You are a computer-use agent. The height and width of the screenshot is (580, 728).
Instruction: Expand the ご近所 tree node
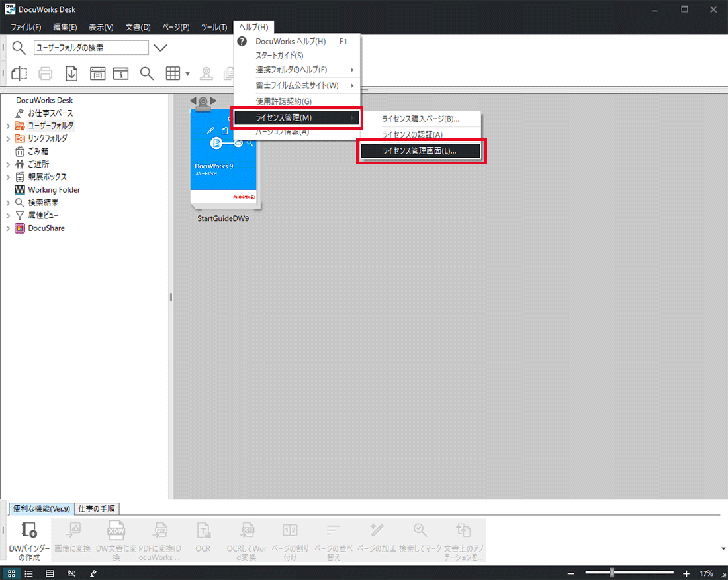8,164
